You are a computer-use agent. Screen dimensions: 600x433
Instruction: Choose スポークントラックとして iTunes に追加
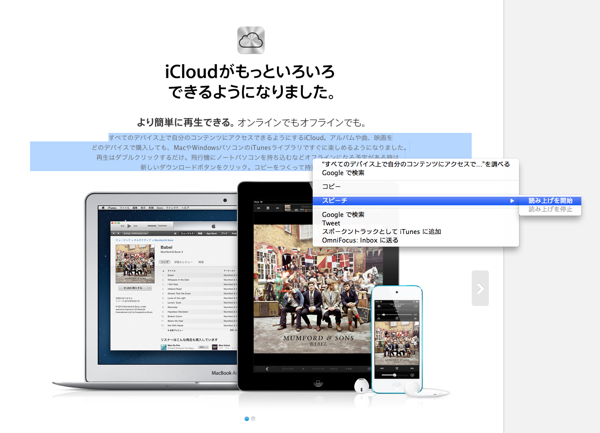pyautogui.click(x=416, y=231)
